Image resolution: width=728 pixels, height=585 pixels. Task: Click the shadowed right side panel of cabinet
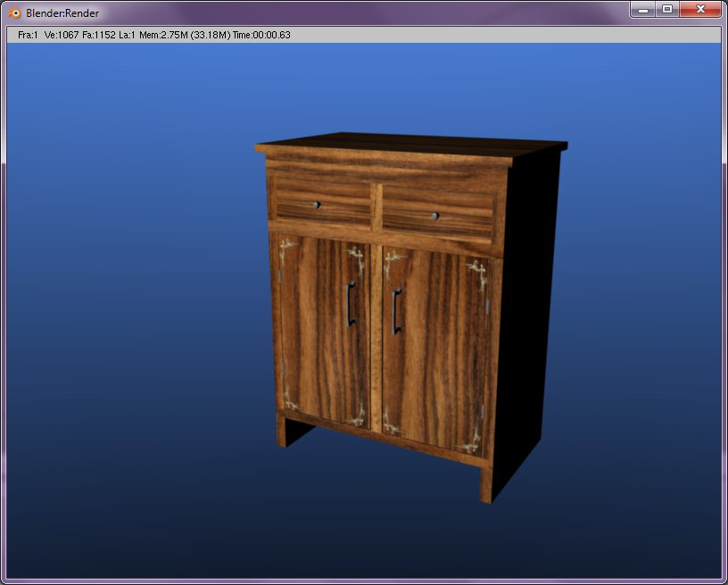click(x=531, y=312)
